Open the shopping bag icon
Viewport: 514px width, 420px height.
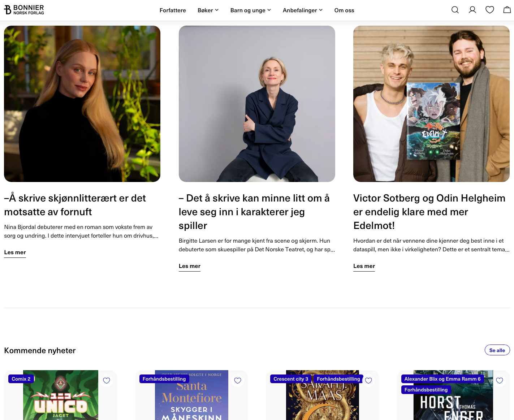tap(507, 10)
